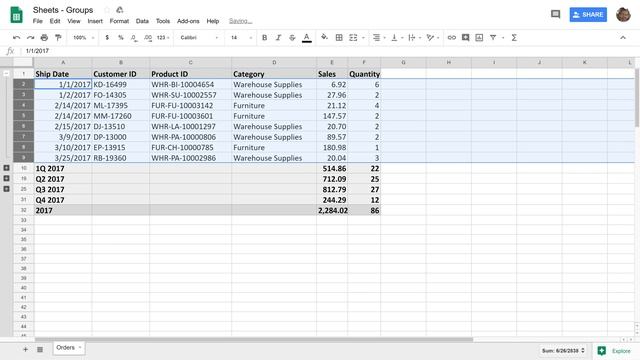Open the text color picker
The height and width of the screenshot is (360, 640).
307,38
